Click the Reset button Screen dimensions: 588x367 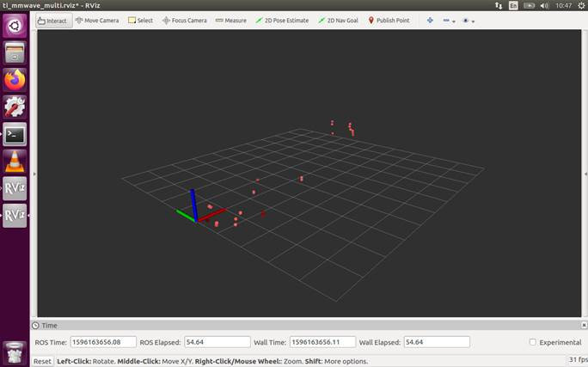[42, 361]
